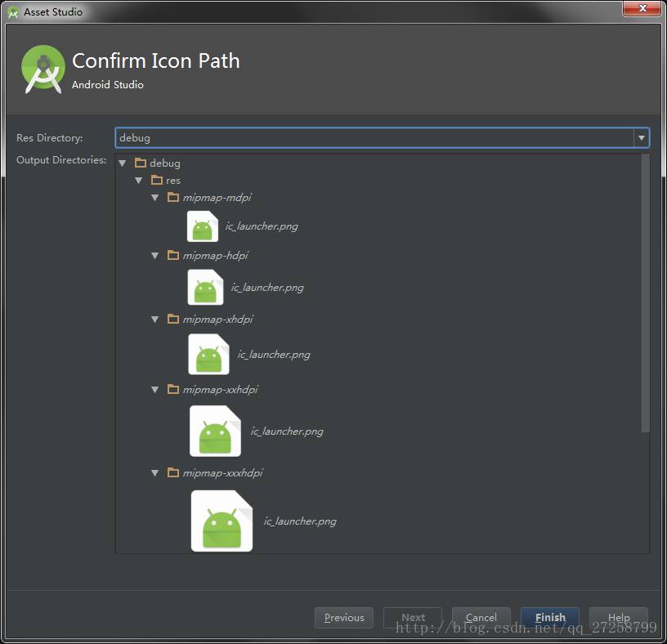Collapse the mipmap-xxhdpi node
Image resolution: width=667 pixels, height=644 pixels.
tap(154, 390)
